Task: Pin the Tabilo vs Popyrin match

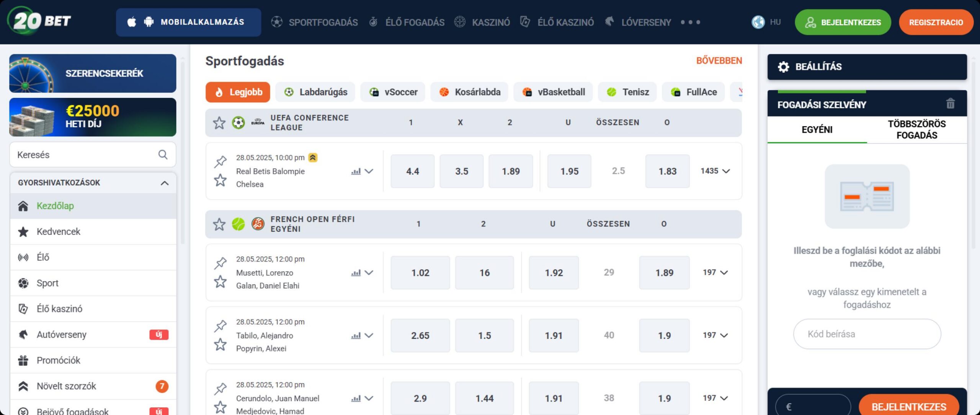Action: coord(220,327)
